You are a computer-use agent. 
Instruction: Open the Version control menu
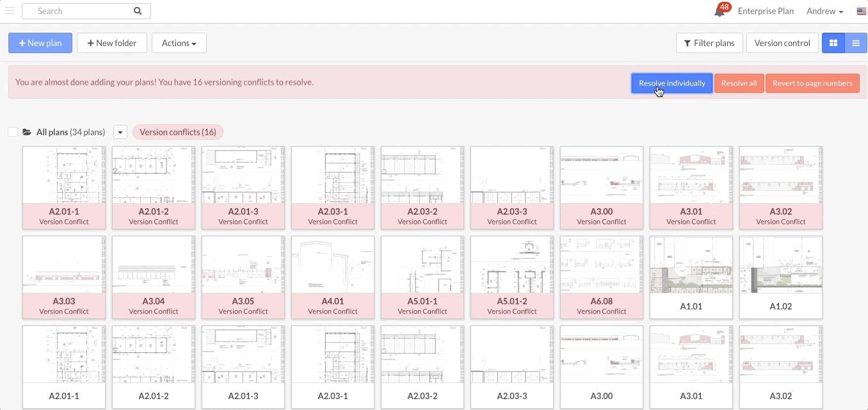(x=782, y=43)
